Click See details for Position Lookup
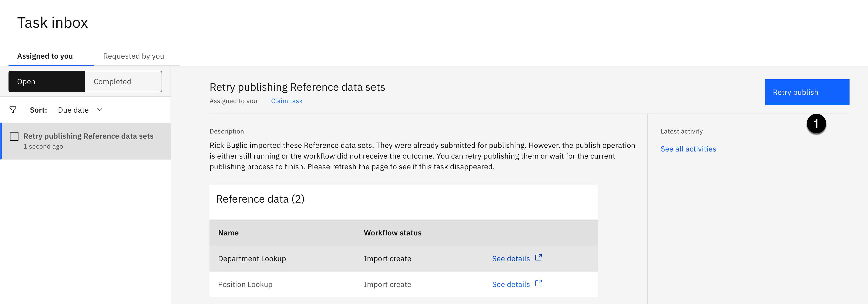Viewport: 868px width, 304px height. tap(511, 285)
